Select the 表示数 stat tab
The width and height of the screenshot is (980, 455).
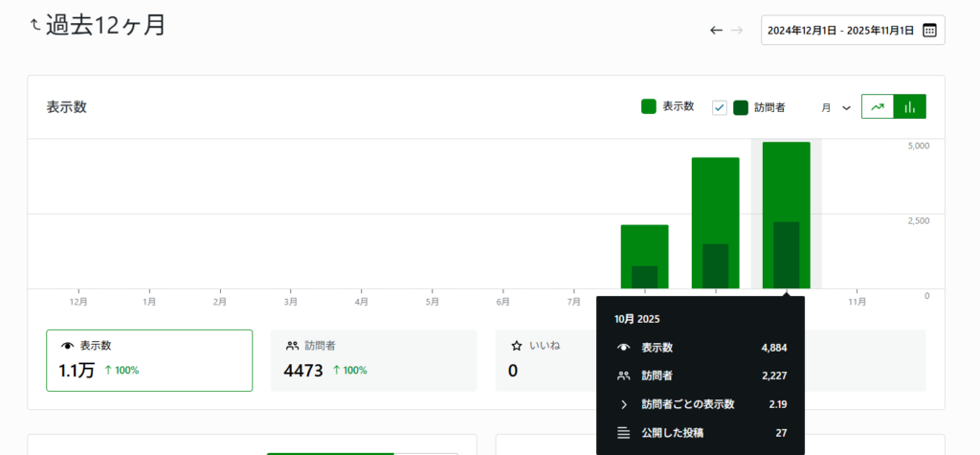pyautogui.click(x=149, y=360)
